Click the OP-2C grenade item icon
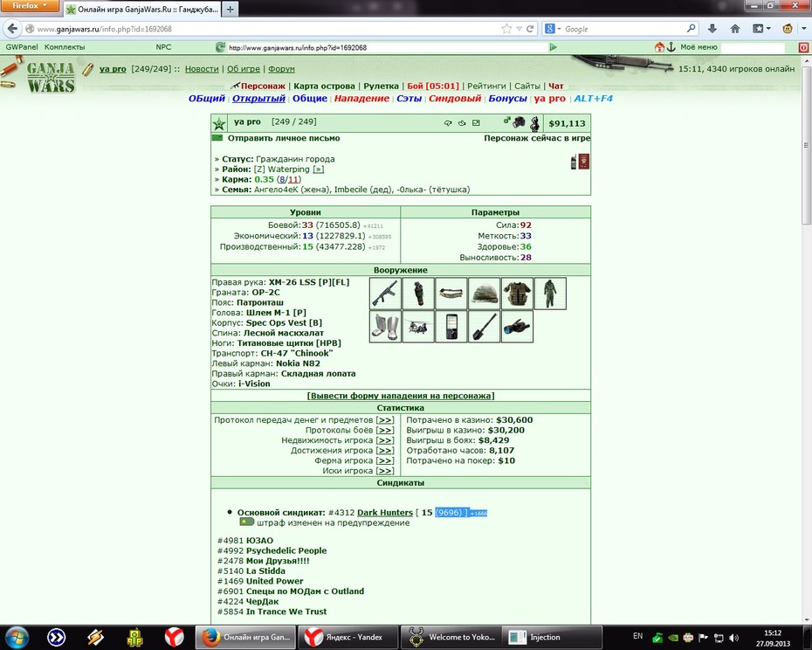 tap(418, 294)
